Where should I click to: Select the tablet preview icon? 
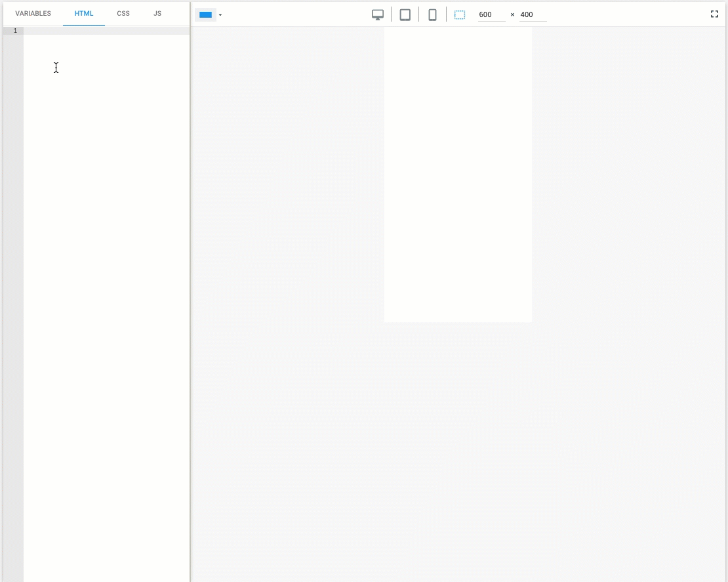(x=405, y=15)
